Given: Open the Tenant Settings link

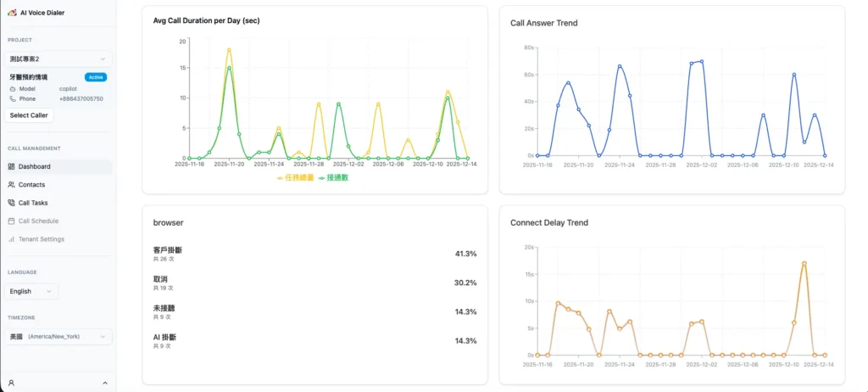Looking at the screenshot, I should pyautogui.click(x=41, y=240).
